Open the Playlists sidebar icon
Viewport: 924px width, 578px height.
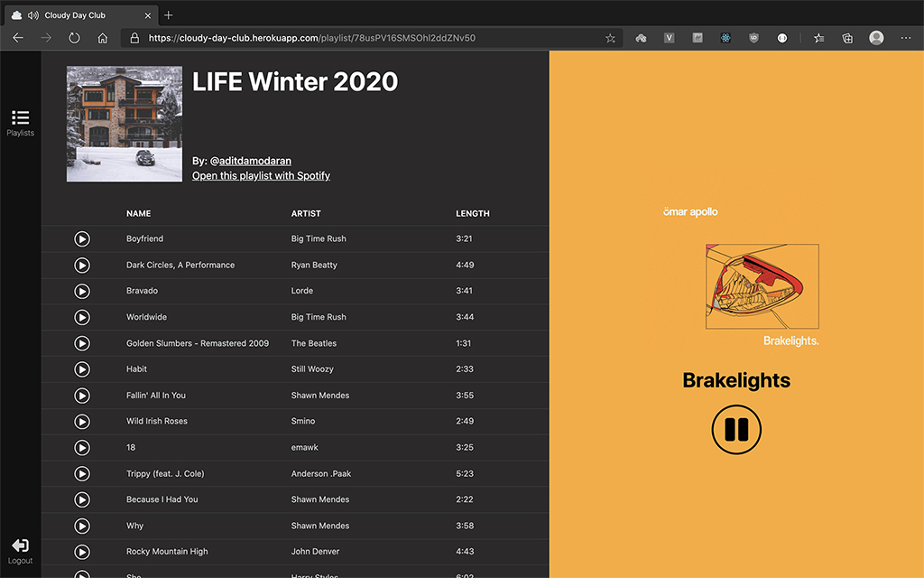tap(20, 123)
